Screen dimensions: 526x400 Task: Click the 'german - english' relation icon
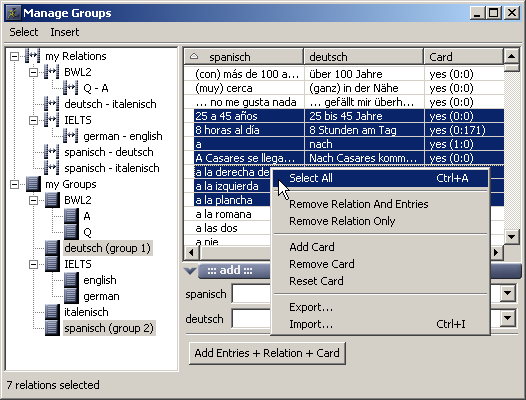[71, 136]
